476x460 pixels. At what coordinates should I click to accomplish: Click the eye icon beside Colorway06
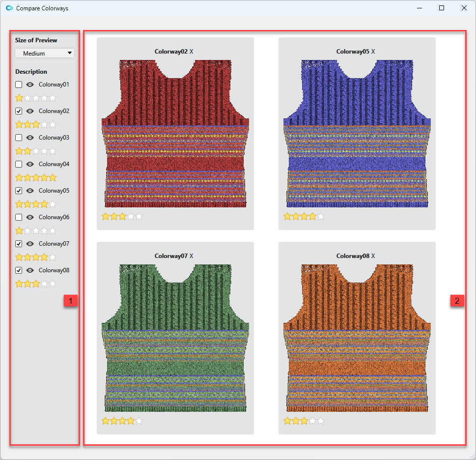point(29,217)
